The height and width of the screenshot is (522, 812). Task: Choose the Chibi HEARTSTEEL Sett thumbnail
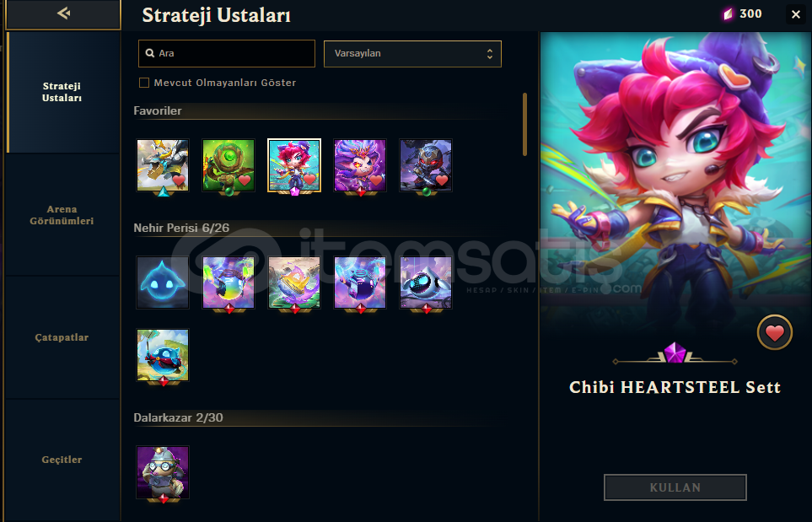(294, 165)
